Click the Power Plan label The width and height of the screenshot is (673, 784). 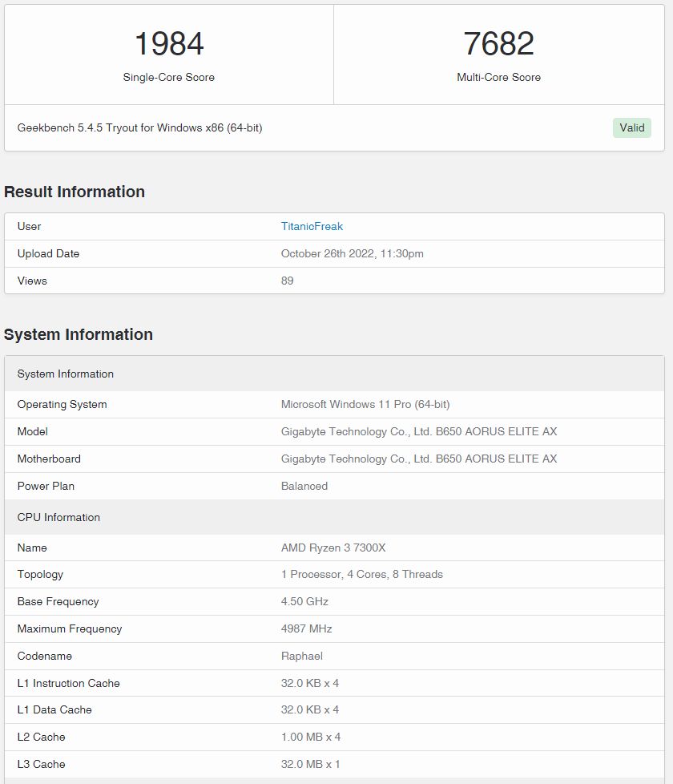pos(46,486)
